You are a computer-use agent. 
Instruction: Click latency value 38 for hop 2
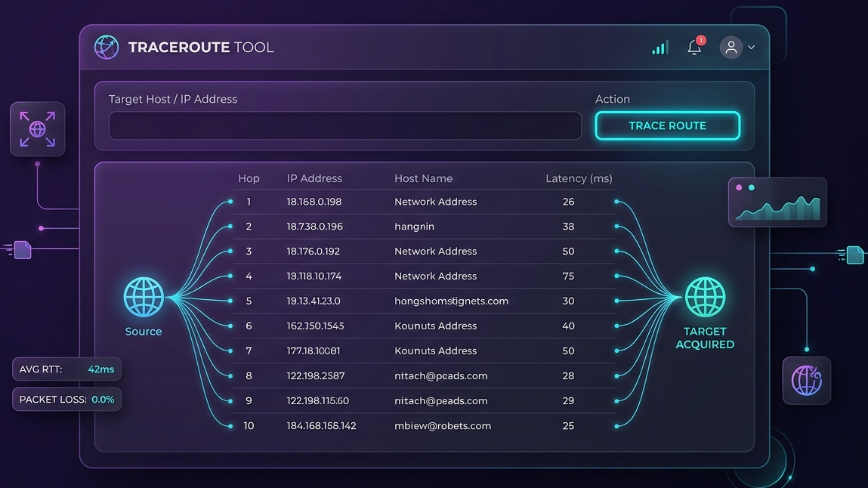coord(568,227)
